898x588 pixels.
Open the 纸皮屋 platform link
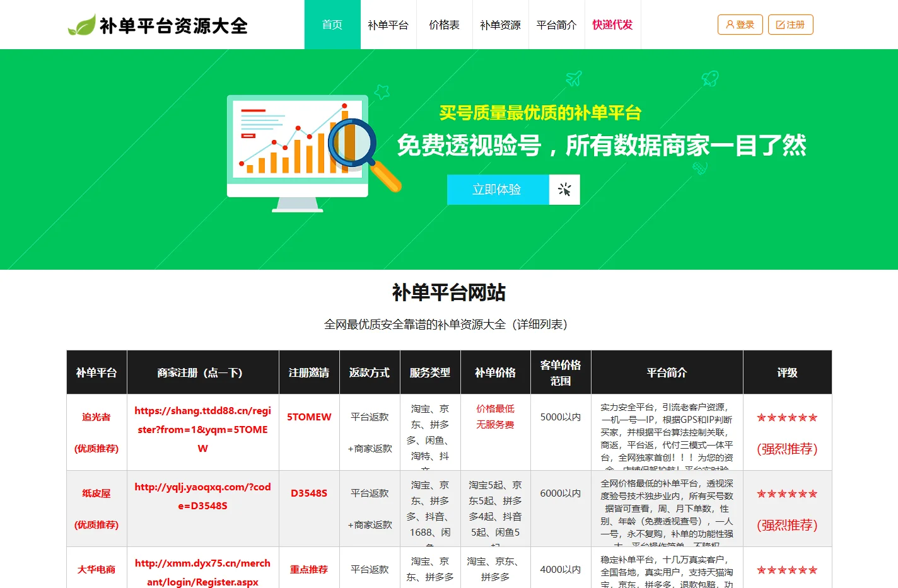coord(96,493)
